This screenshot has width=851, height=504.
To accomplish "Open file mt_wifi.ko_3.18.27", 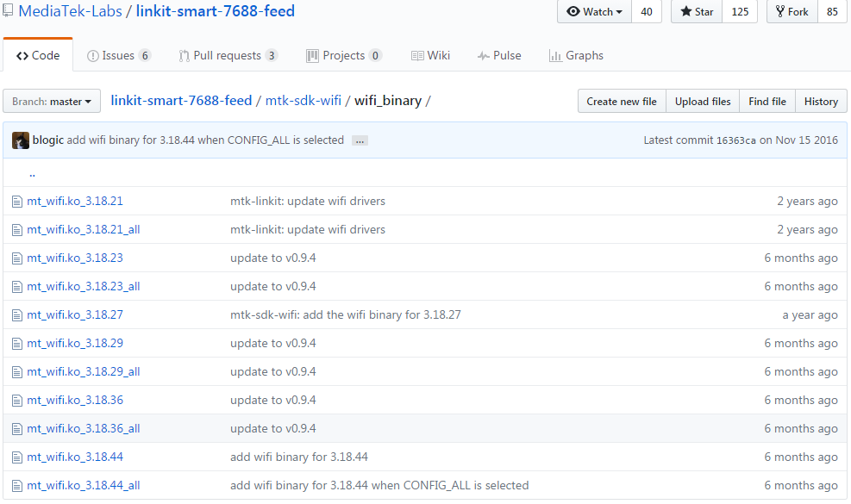I will 75,315.
